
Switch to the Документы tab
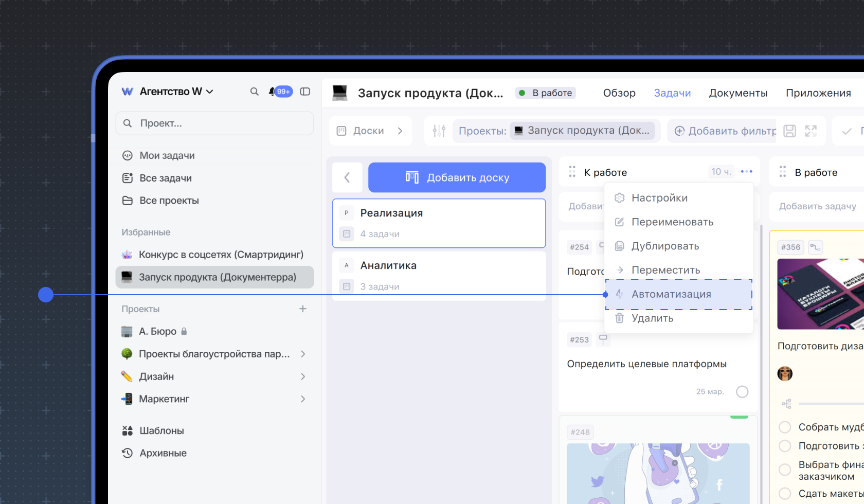[x=737, y=93]
